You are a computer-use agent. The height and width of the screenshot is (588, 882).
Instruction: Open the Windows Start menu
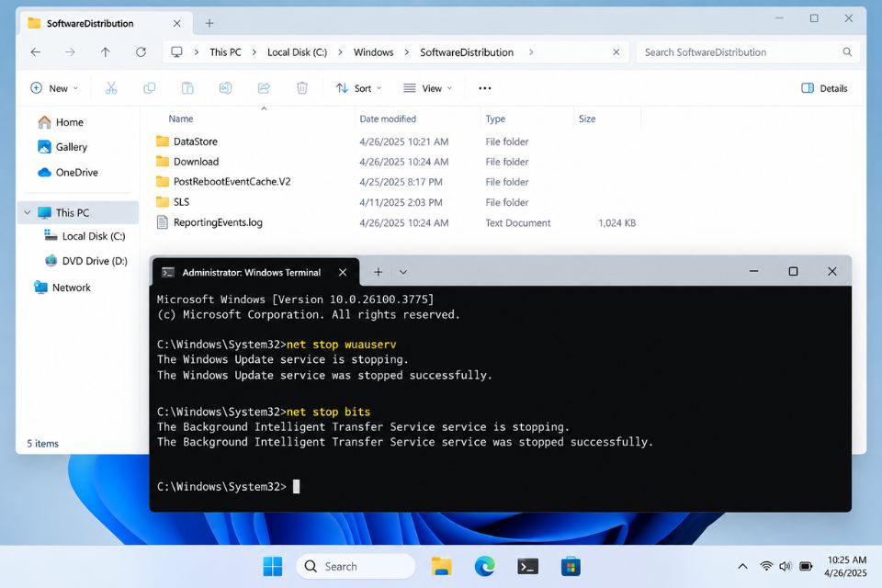pyautogui.click(x=273, y=567)
